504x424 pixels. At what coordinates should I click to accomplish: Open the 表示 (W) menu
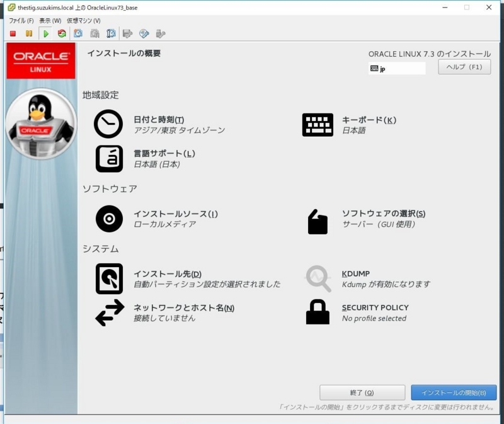pos(50,21)
